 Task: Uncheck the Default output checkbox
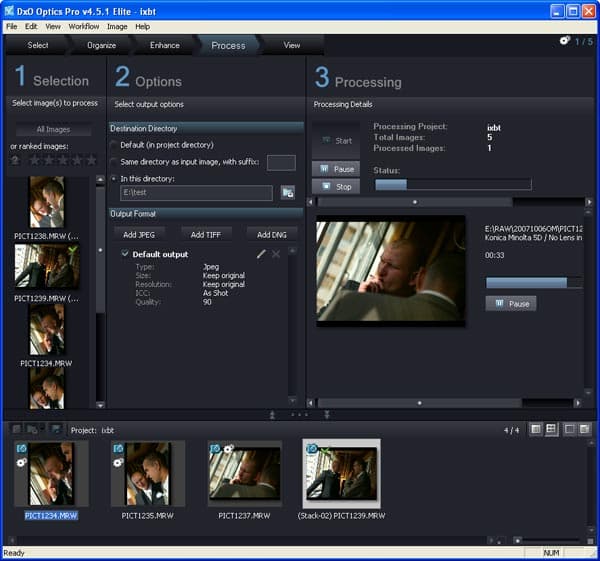click(125, 253)
